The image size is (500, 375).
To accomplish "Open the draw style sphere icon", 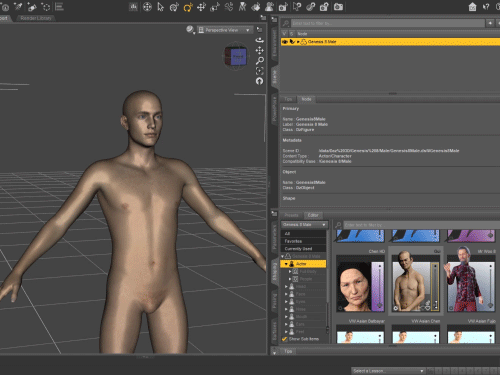I will pos(190,30).
